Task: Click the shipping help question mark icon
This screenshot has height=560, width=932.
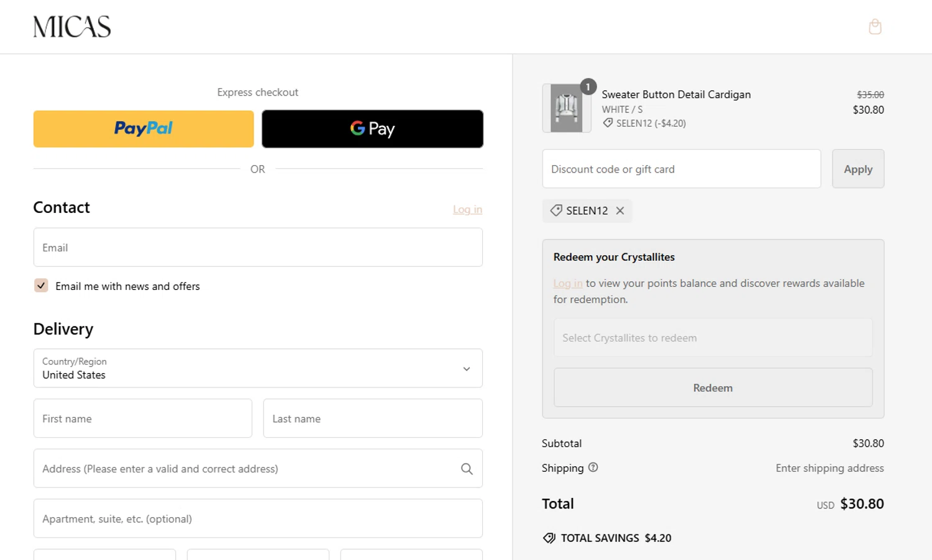Action: click(593, 467)
